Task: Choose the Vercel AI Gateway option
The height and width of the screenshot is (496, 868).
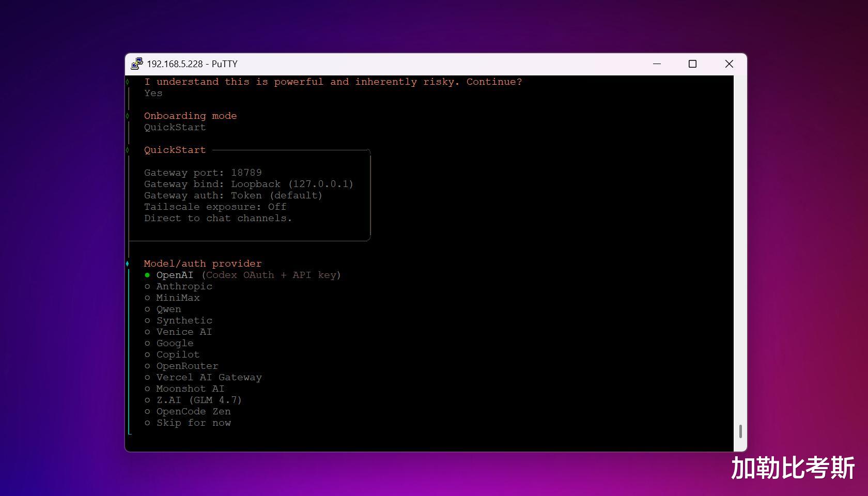Action: (203, 377)
